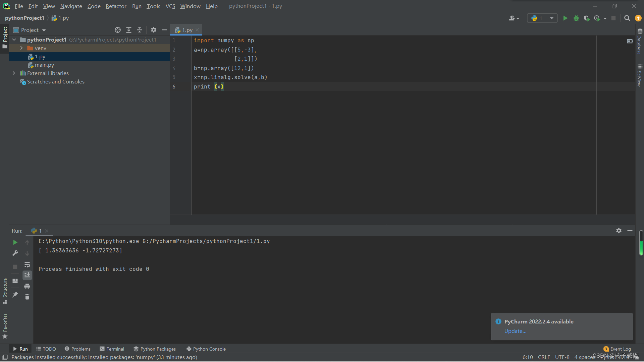Clear run output with trash icon

coord(27,297)
